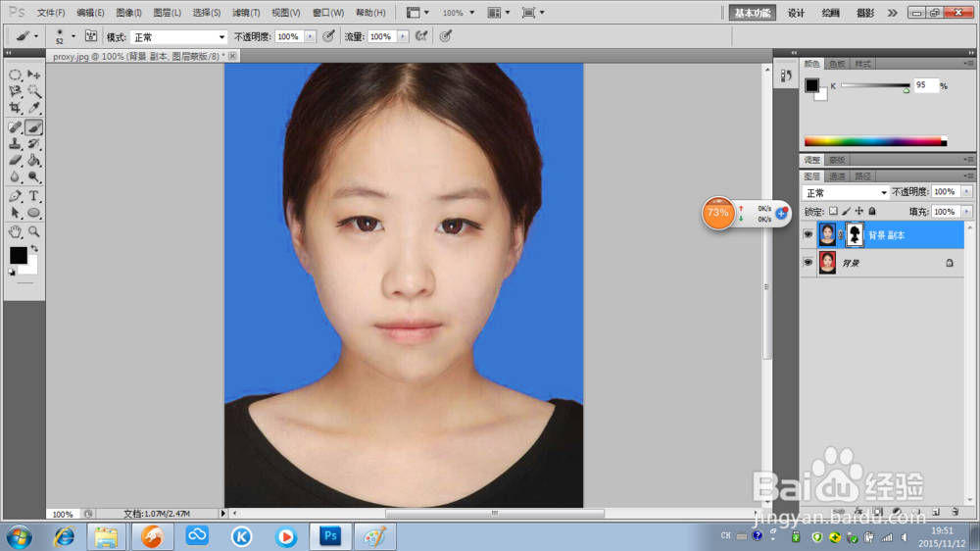
Task: Select the Zoom tool
Action: (33, 232)
